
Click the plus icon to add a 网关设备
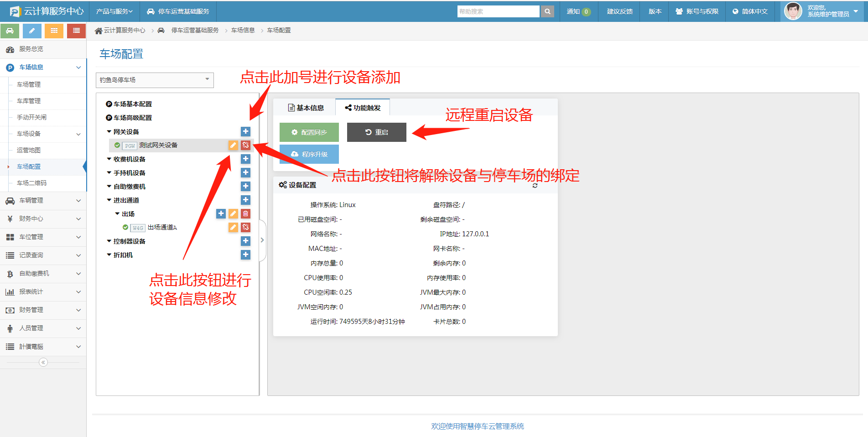pos(245,131)
